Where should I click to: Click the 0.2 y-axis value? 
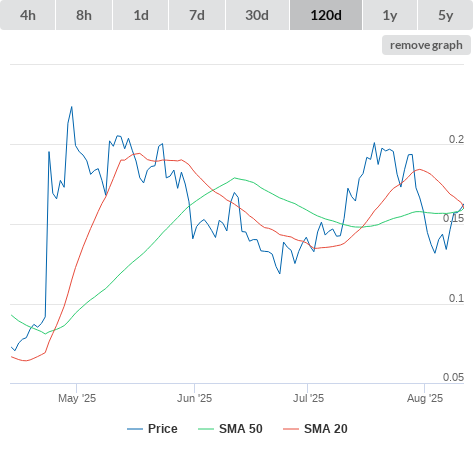[456, 139]
